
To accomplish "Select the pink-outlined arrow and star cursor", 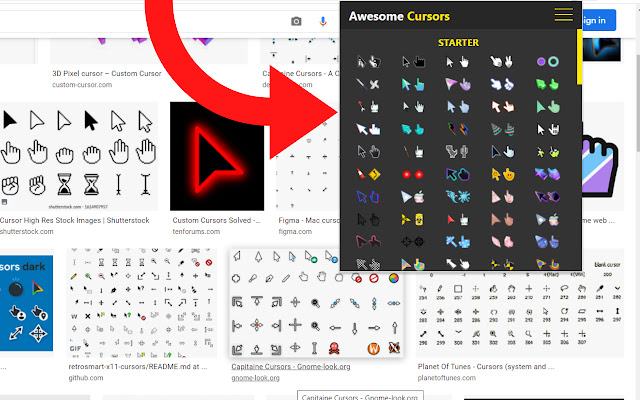I will pos(368,242).
